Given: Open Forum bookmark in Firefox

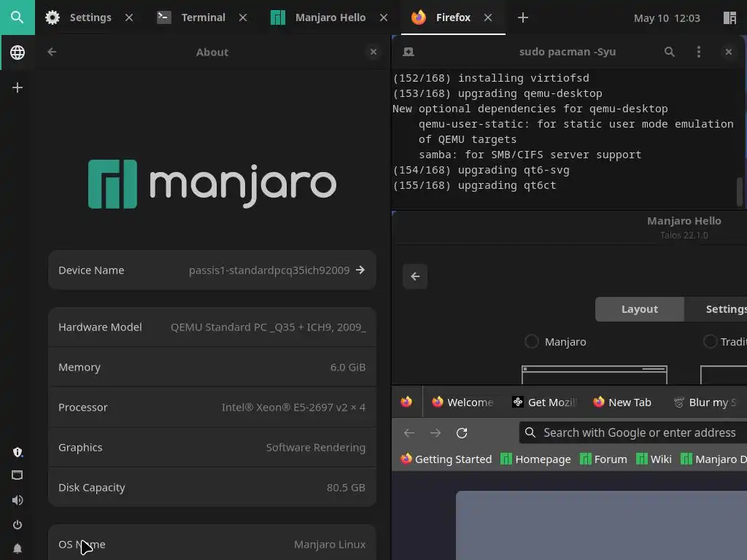Looking at the screenshot, I should (x=603, y=459).
